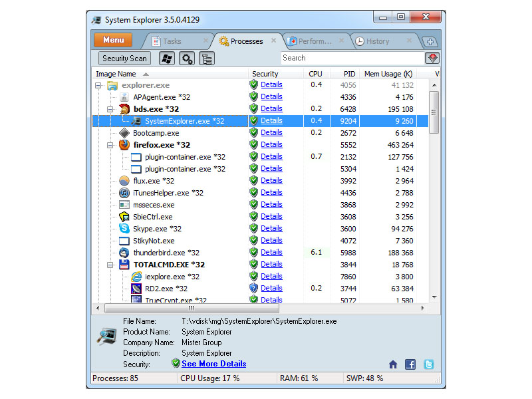Click the home website icon near bottom right

click(x=393, y=364)
